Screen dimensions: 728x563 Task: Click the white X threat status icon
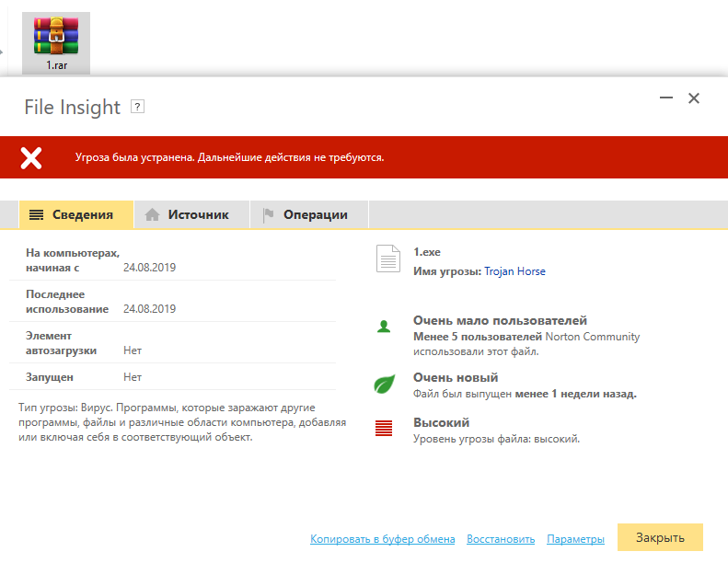[x=31, y=158]
